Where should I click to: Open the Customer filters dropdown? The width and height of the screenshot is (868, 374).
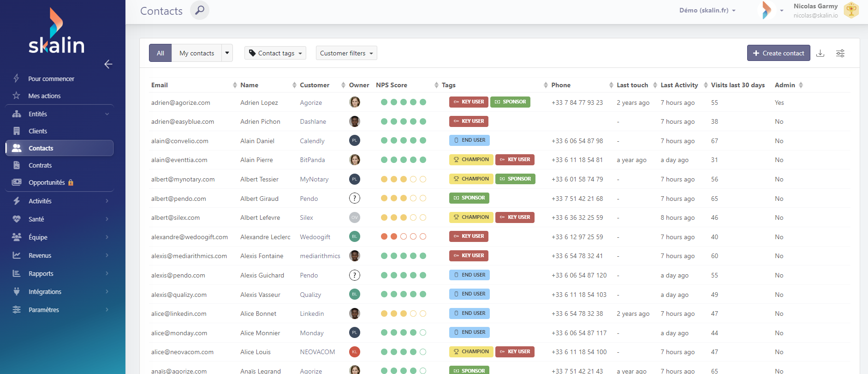coord(346,53)
